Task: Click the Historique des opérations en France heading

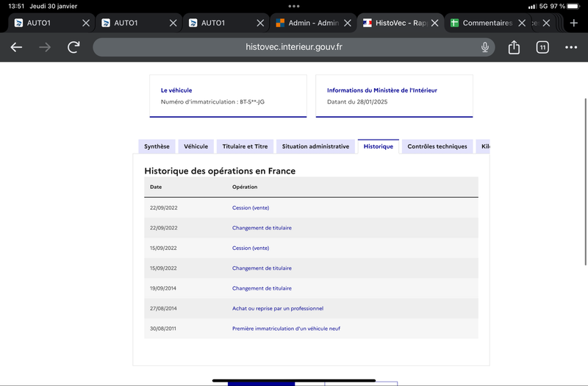Action: click(220, 171)
